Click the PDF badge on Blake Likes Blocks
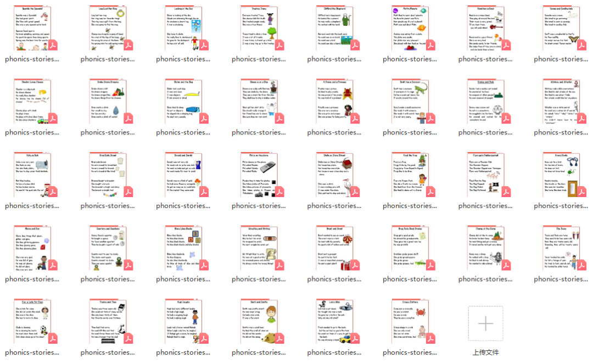The height and width of the screenshot is (364, 593). click(204, 265)
